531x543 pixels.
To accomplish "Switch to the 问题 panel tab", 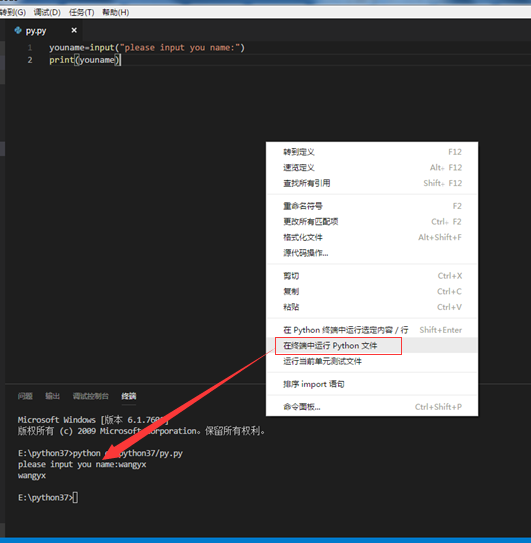I will pos(25,396).
